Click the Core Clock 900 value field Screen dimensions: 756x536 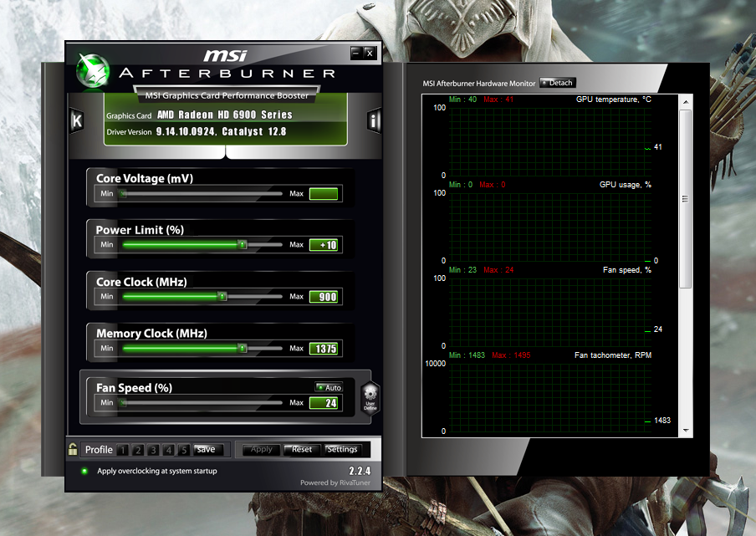point(324,297)
